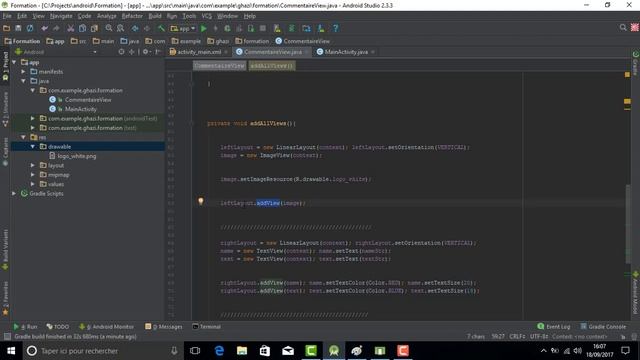Click the UTF-8 encoding in status bar
Image resolution: width=640 pixels, height=360 pixels.
pyautogui.click(x=540, y=337)
